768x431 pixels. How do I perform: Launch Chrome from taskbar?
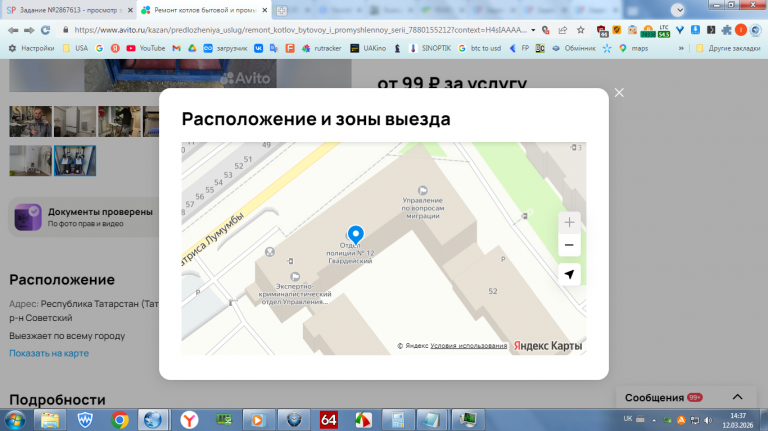[120, 420]
